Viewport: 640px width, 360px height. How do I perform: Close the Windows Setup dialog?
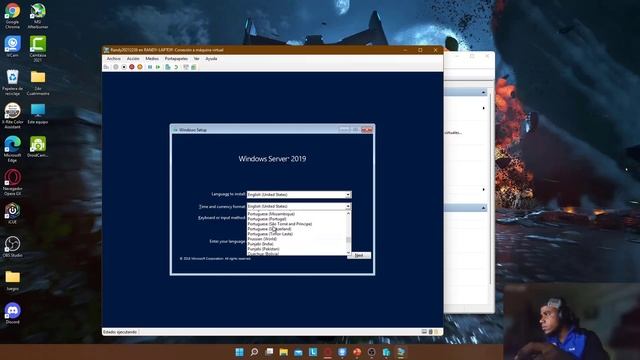click(x=367, y=130)
